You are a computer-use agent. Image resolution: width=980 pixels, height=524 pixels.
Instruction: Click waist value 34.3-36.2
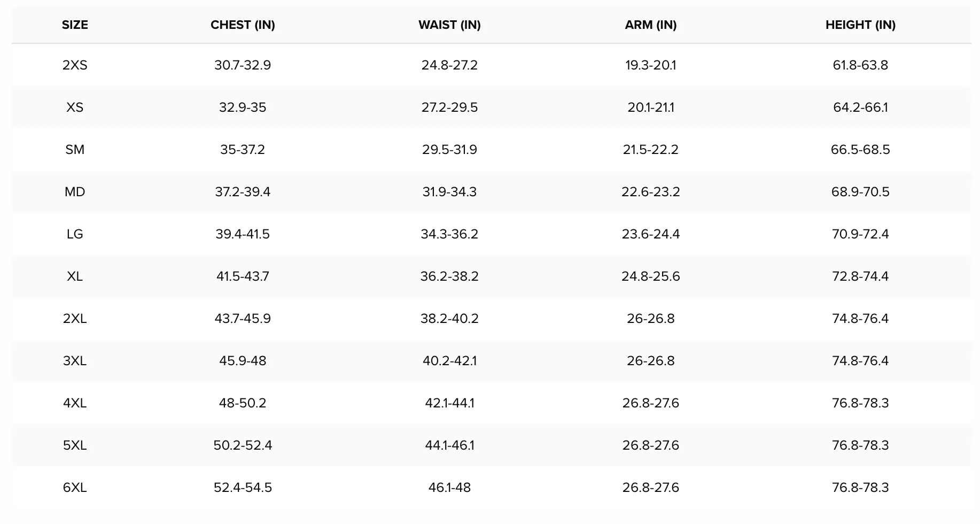click(x=449, y=234)
